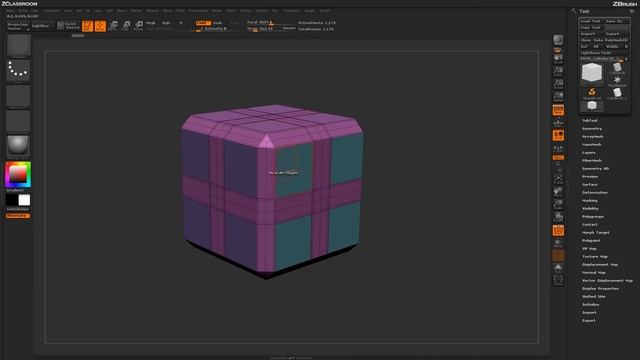Expand the Masking subpalette
Viewport: 640px width, 360px height.
(590, 200)
